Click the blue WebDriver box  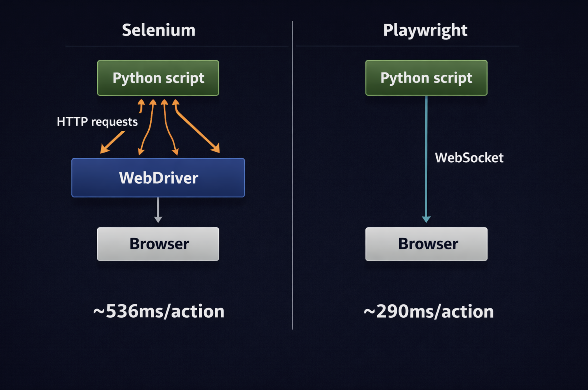[158, 177]
